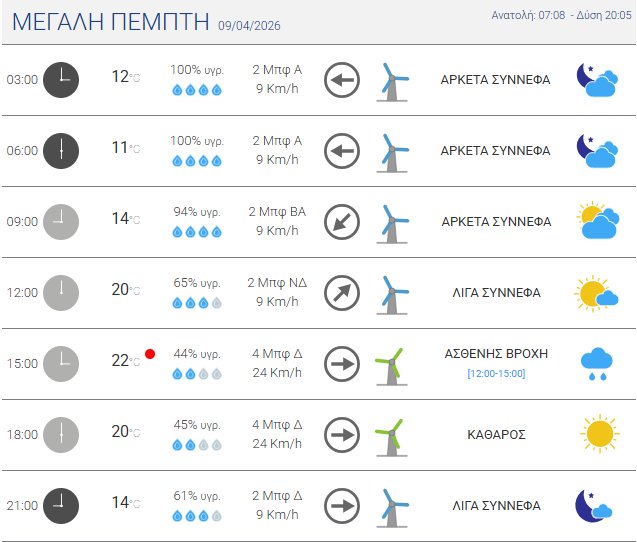Image resolution: width=637 pixels, height=542 pixels.
Task: Click the partly sunny icon at 12:00
Action: coord(597,293)
